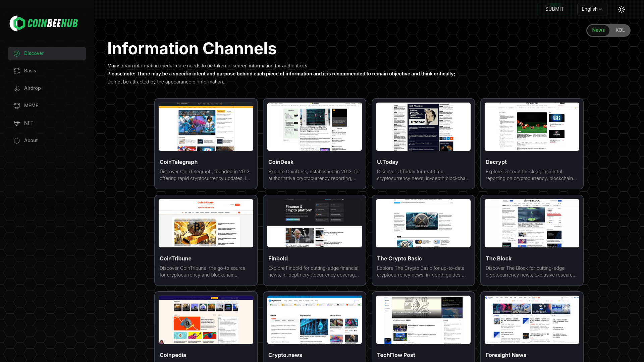Click text "Explore The Crypto Basic for up-to-date"
Viewport: 644px width, 362px height.
pyautogui.click(x=421, y=268)
